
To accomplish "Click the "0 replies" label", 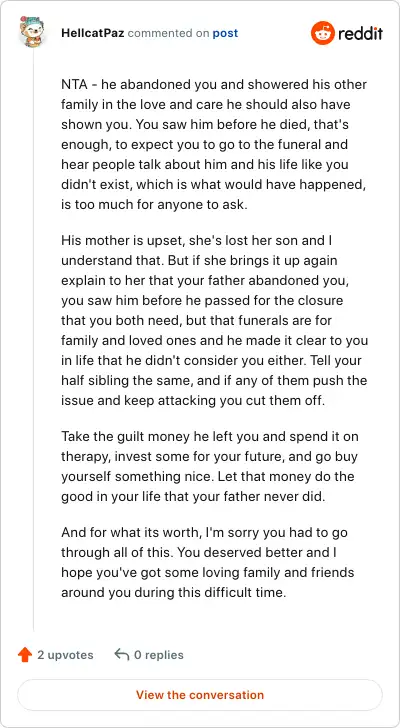I will click(159, 655).
